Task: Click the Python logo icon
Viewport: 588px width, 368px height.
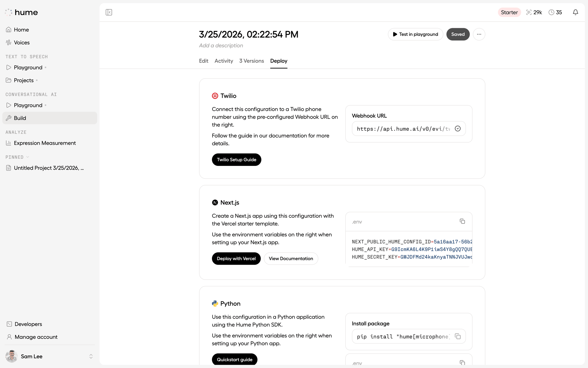Action: pos(215,303)
